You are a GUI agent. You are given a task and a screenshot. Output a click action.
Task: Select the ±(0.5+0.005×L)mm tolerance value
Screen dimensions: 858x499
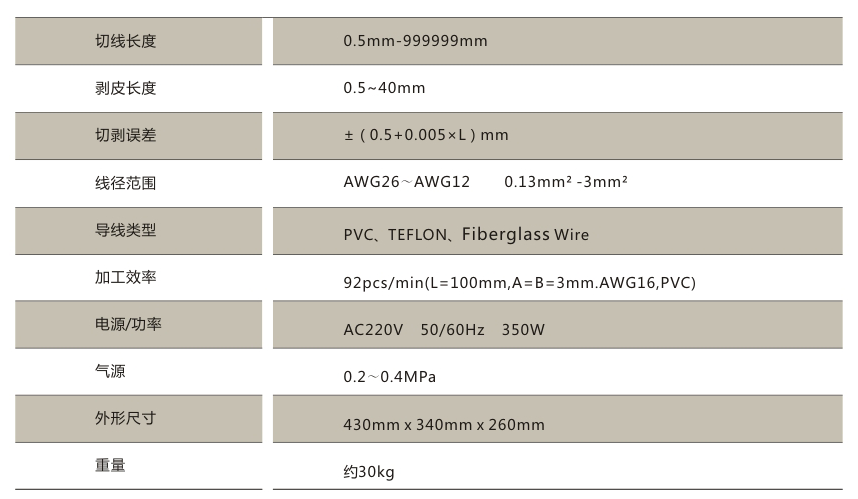click(425, 135)
